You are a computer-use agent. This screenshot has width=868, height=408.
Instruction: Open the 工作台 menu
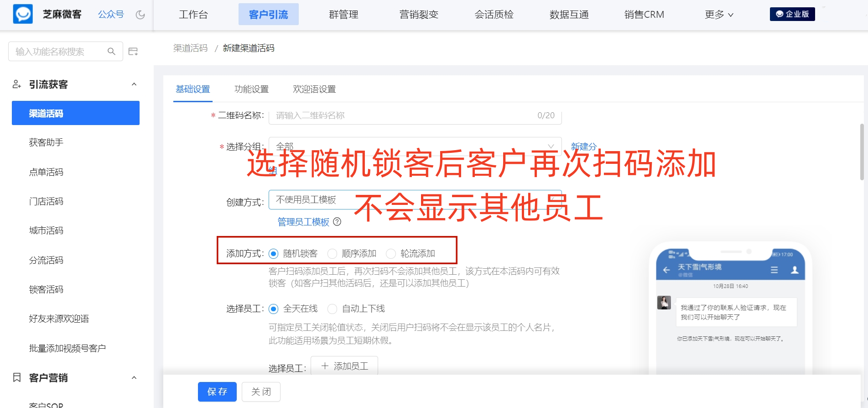click(193, 15)
